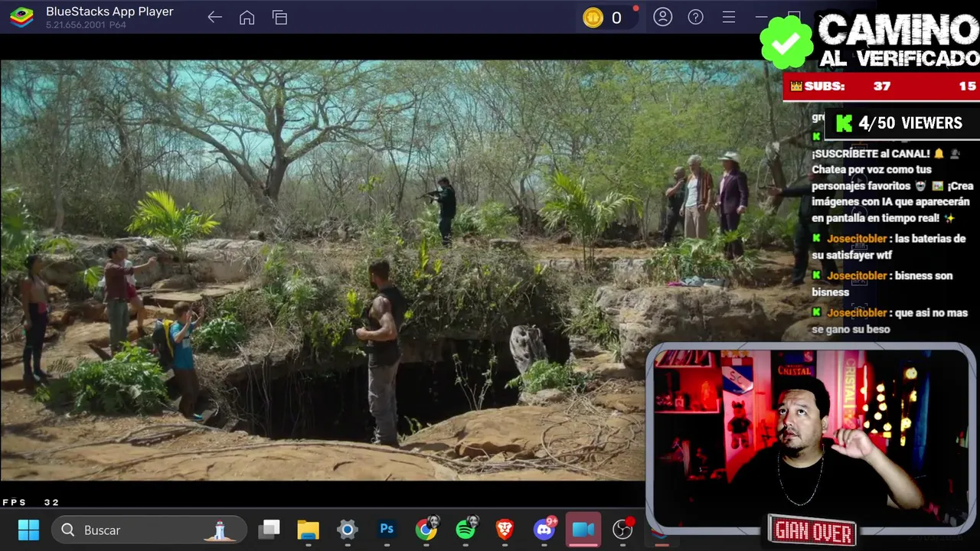Click the BlueStacks back arrow icon

[x=214, y=18]
